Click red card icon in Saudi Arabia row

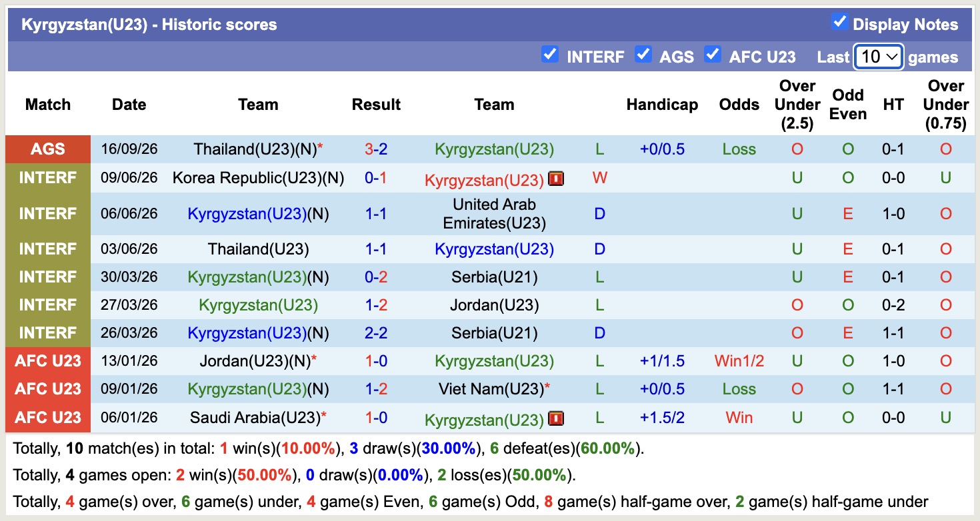[556, 418]
